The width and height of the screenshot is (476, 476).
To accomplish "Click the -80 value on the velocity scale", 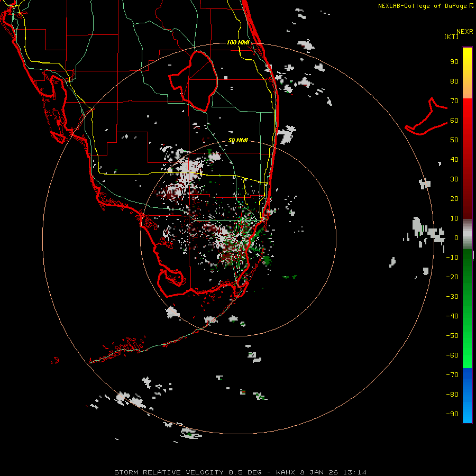I will (x=452, y=395).
